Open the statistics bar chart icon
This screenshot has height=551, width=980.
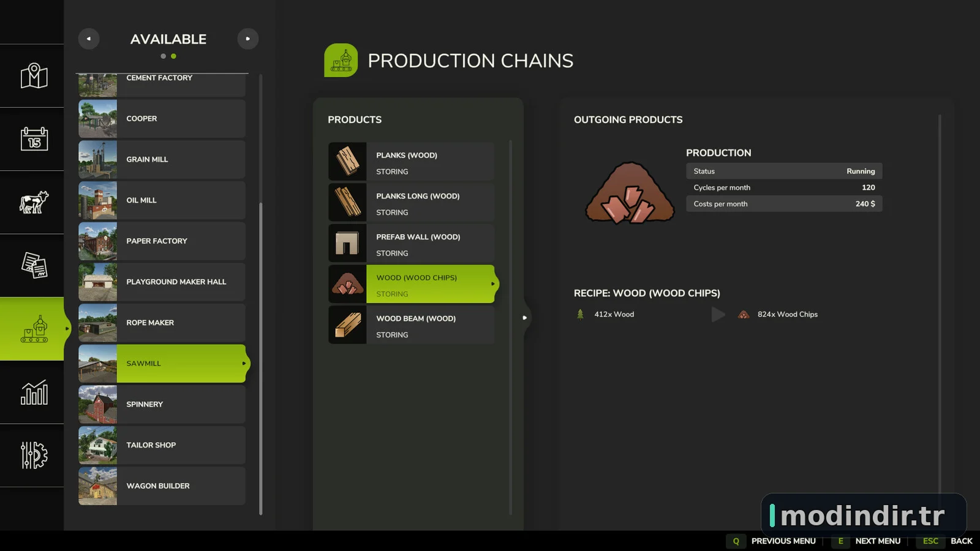pyautogui.click(x=34, y=392)
